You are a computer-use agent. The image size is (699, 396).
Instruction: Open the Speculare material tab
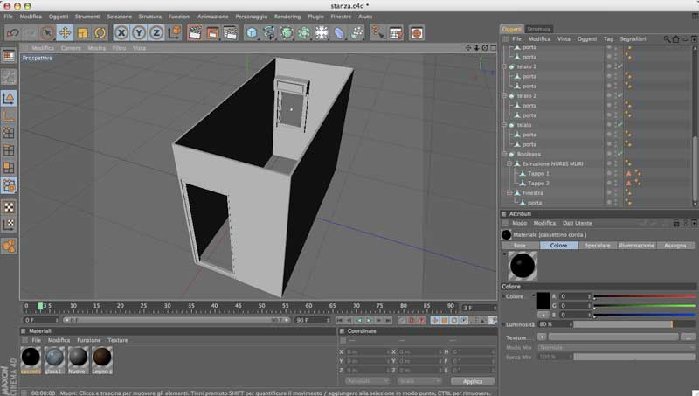[597, 245]
